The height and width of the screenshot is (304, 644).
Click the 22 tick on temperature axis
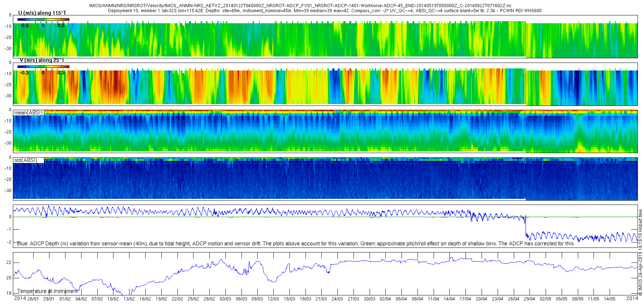tap(9, 263)
